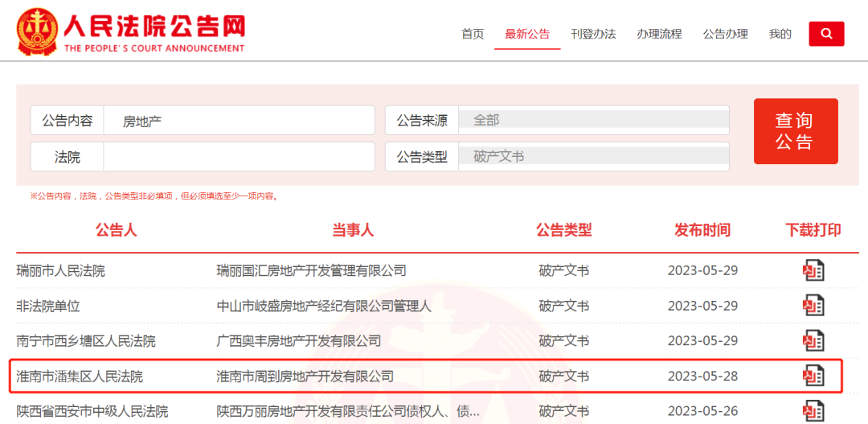The image size is (868, 424).
Task: Select the 最新公告 navigation tab
Action: 527,34
